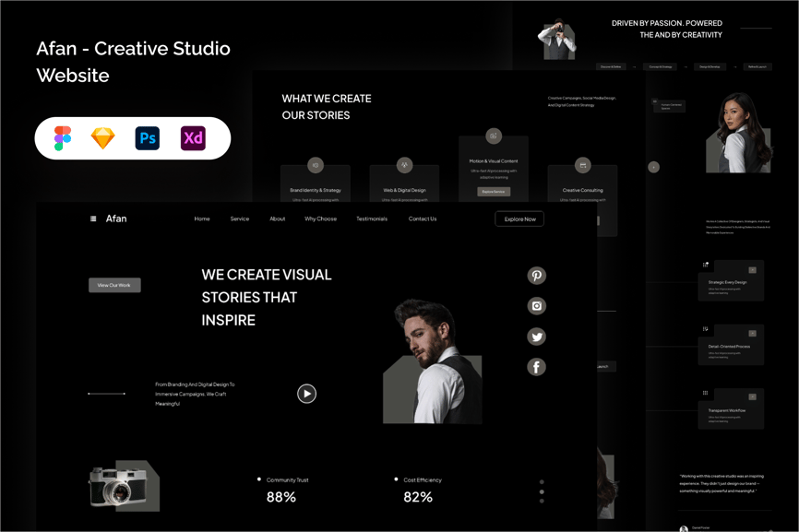Open the Service nav item
The height and width of the screenshot is (532, 799).
(239, 219)
